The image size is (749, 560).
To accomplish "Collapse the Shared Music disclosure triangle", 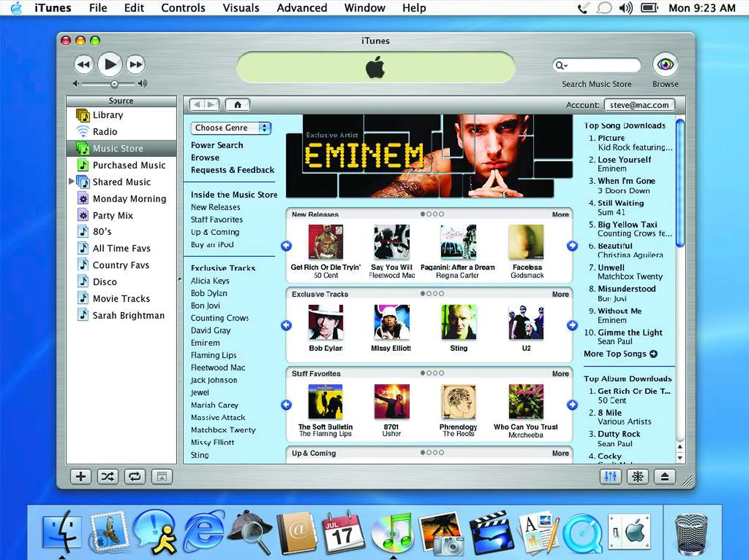I will [71, 182].
